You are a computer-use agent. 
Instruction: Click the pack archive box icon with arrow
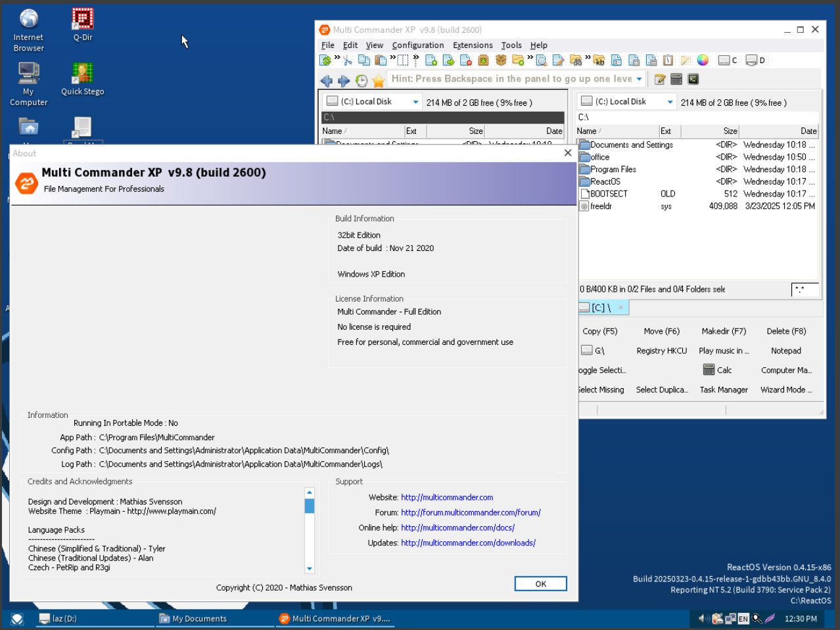pos(483,60)
